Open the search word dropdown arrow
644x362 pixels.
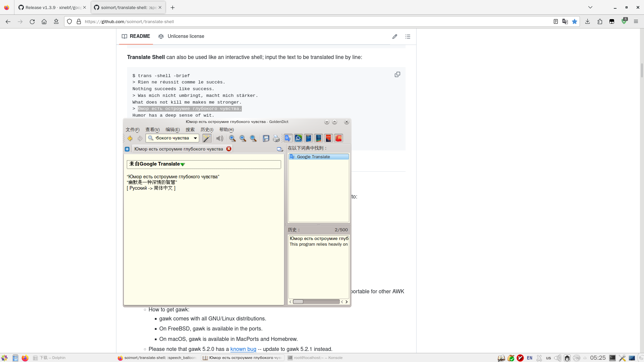pos(195,138)
